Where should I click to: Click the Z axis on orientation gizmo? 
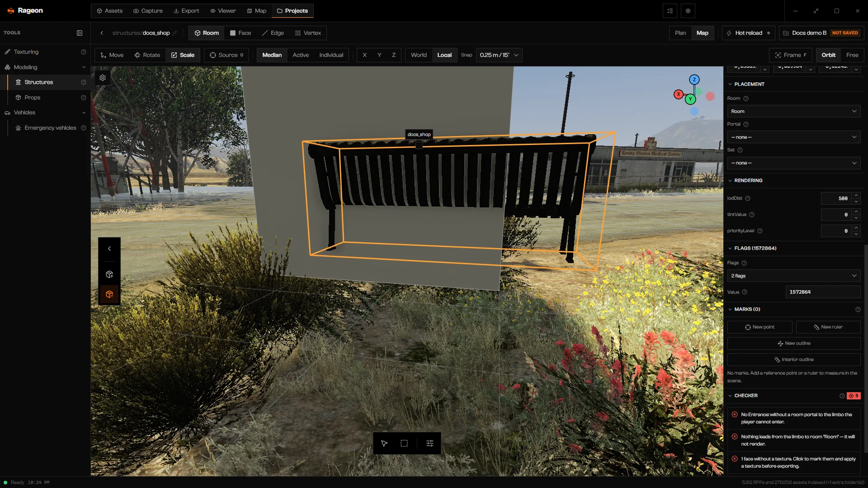(x=694, y=80)
